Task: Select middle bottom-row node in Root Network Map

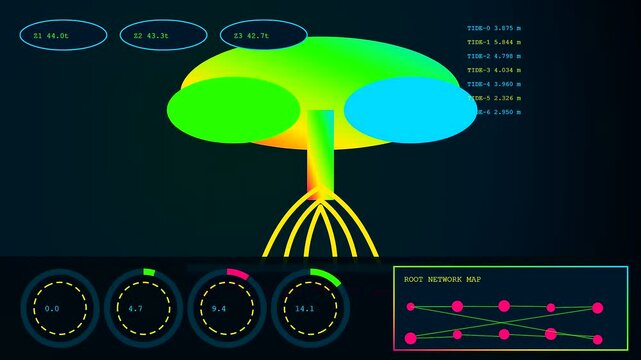Action: coord(504,334)
